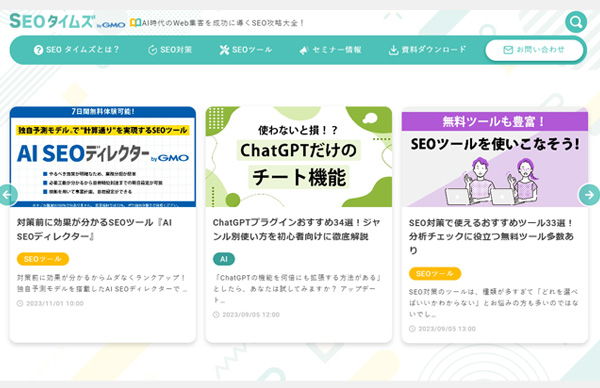Click the お問い合わせ button
Screen dimensions: 600x388
[534, 50]
